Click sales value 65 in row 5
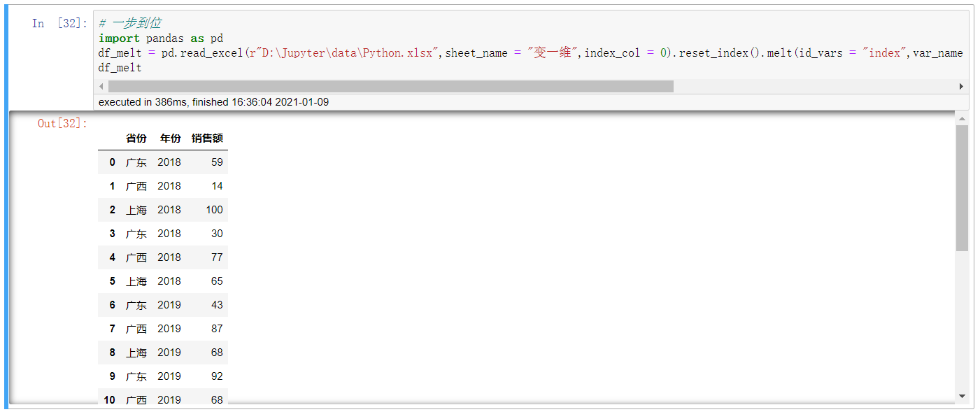Image resolution: width=980 pixels, height=412 pixels. coord(217,281)
